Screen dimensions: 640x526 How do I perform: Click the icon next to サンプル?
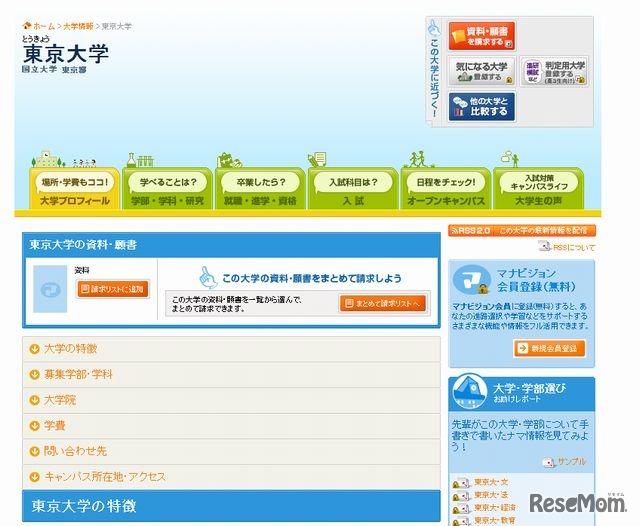point(549,462)
